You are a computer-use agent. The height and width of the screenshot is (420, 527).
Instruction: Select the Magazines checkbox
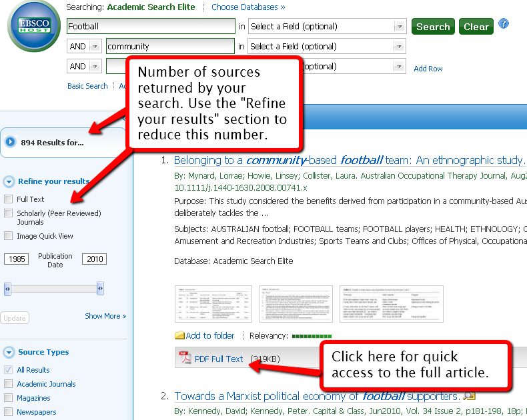pos(9,398)
